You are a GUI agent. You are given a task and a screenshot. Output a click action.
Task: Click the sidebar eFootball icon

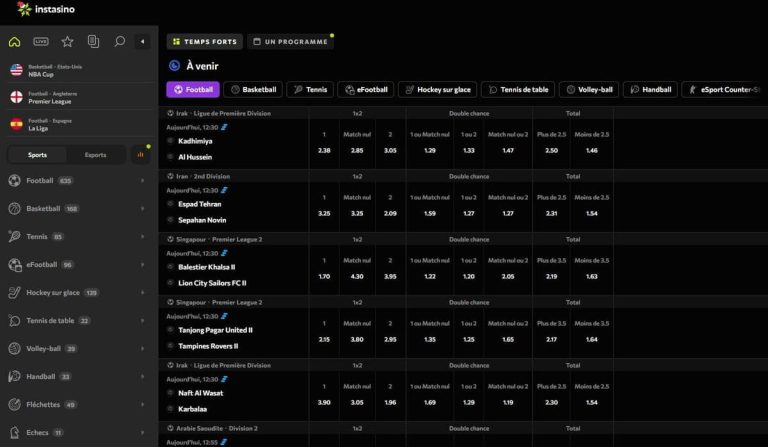[15, 264]
